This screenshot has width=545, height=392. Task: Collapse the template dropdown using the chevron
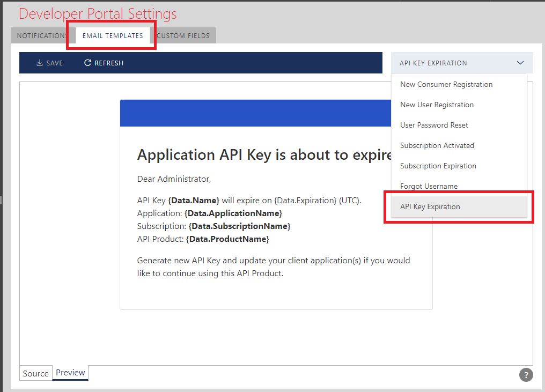[520, 63]
